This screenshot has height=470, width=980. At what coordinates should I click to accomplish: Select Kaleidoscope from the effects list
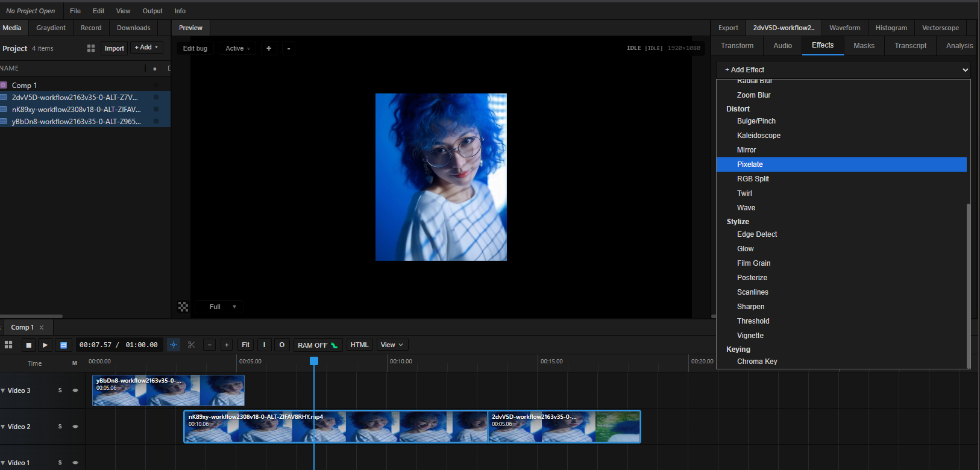[758, 136]
